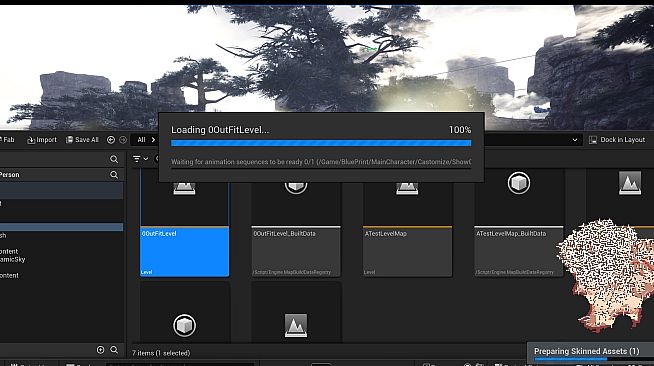Open the collapsed dropdown beside Dock in Layout
Viewport: 654px width, 366px height.
575,140
